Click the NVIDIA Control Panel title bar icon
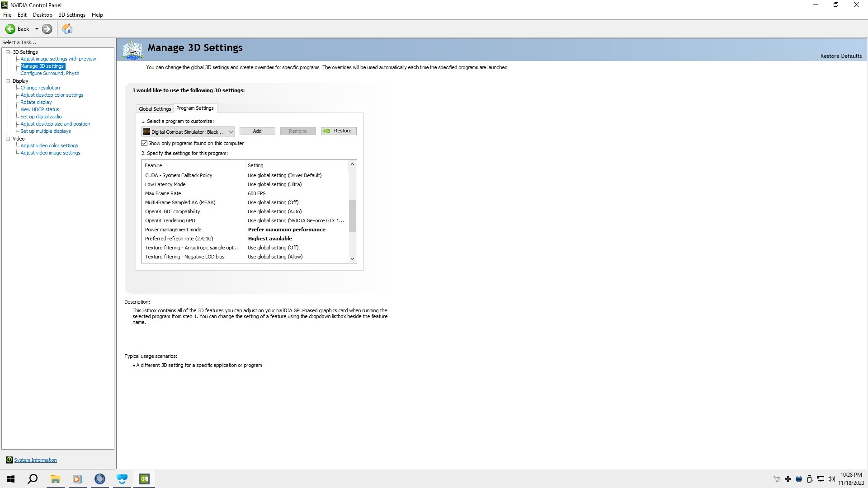Screen dimensions: 868x488 5,5
